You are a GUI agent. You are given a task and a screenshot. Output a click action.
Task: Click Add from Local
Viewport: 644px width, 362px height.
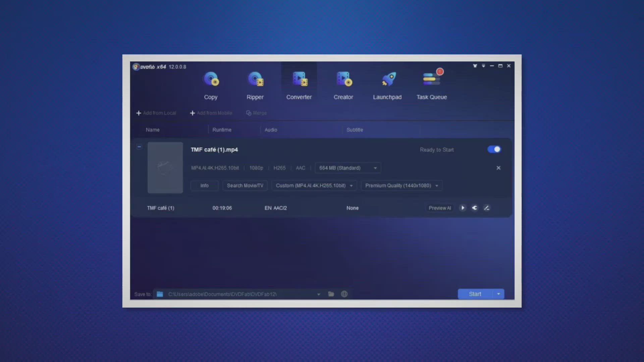[x=156, y=113]
